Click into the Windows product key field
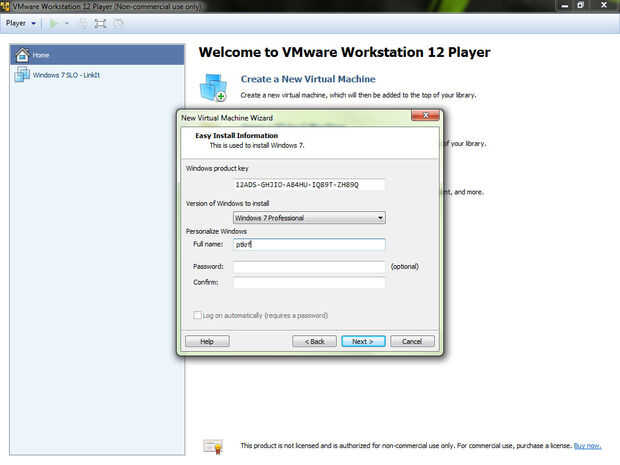The image size is (620, 465). tap(309, 185)
